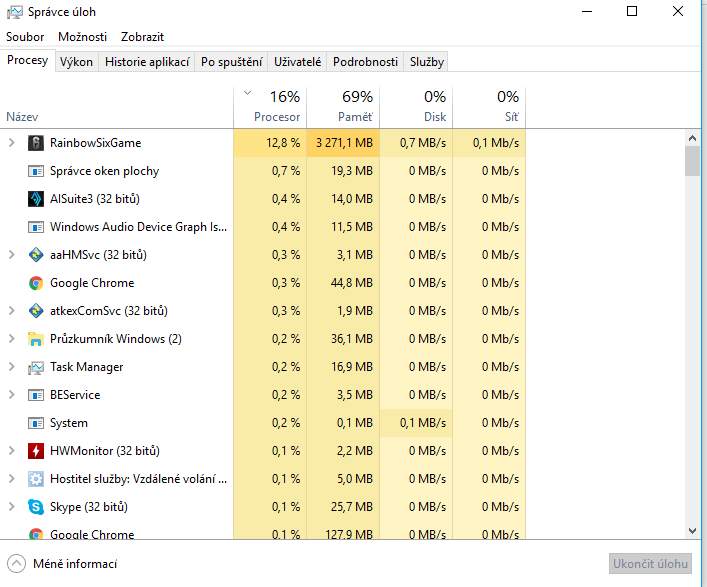Viewport: 707px width, 587px height.
Task: Sort processes by Paměť column header
Action: click(x=355, y=107)
